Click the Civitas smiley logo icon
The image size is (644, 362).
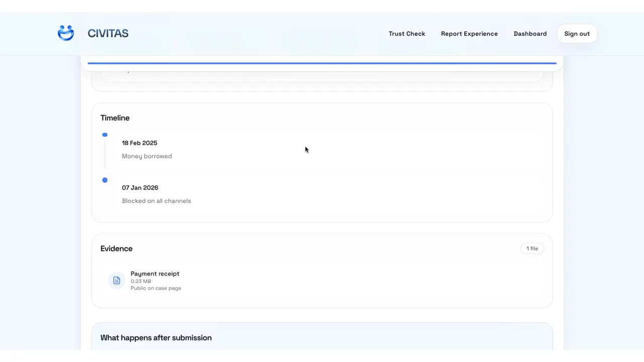coord(66,33)
